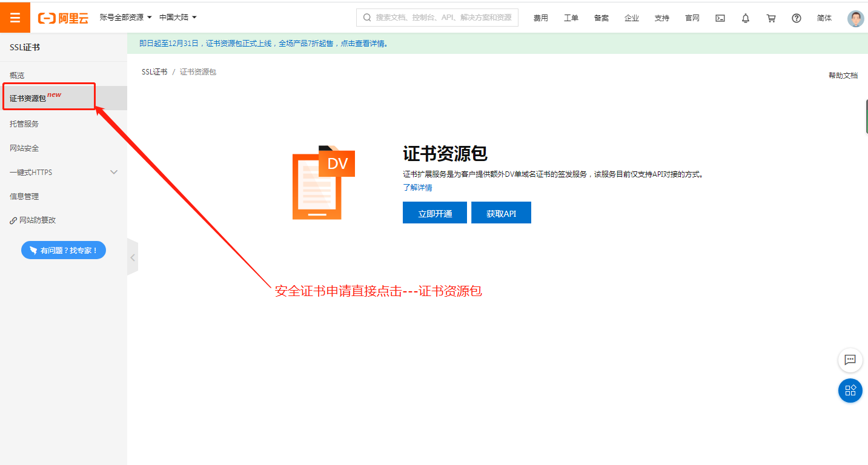Click the Alibaba Cloud logo
This screenshot has height=465, width=868.
[x=63, y=18]
